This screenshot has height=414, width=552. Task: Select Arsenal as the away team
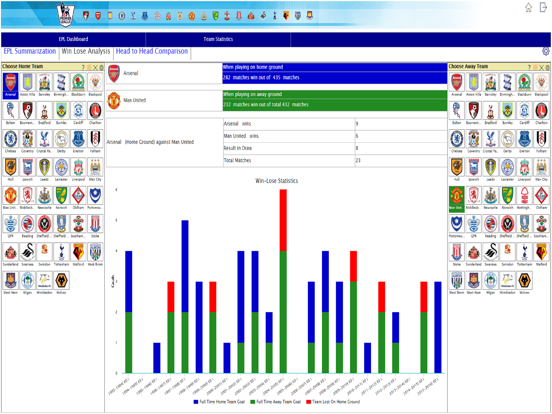tap(457, 84)
